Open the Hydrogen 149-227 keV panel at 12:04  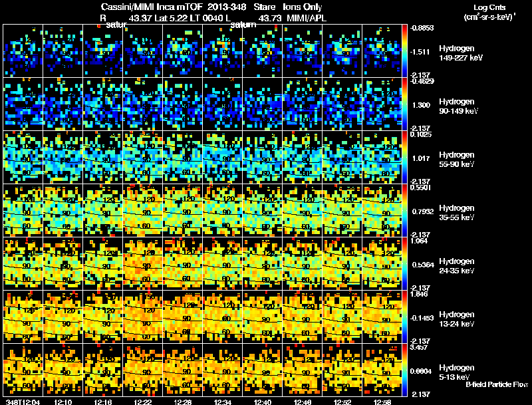coord(23,51)
